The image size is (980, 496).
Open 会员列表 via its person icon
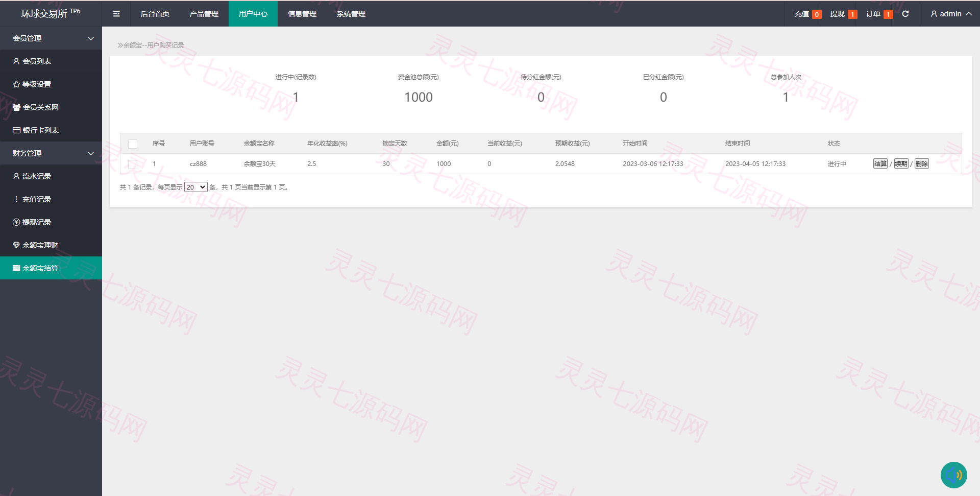coord(16,61)
